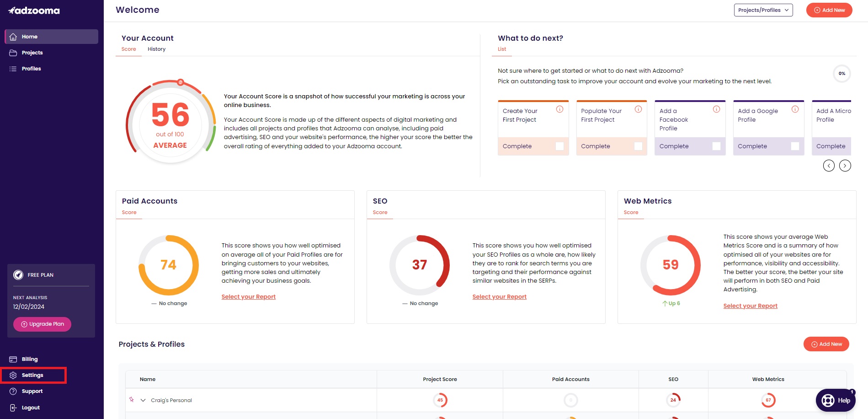Image resolution: width=868 pixels, height=419 pixels.
Task: Click Add New in Projects & Profiles section
Action: click(826, 344)
